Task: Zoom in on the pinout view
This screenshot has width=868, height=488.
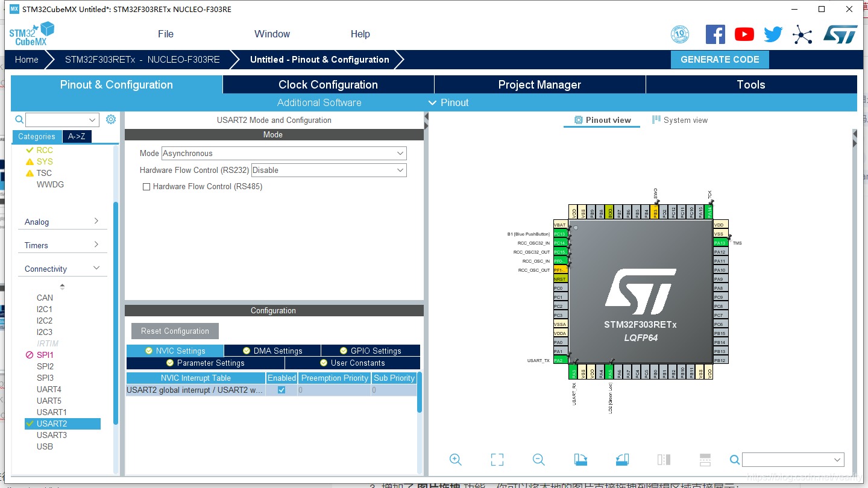Action: coord(456,460)
